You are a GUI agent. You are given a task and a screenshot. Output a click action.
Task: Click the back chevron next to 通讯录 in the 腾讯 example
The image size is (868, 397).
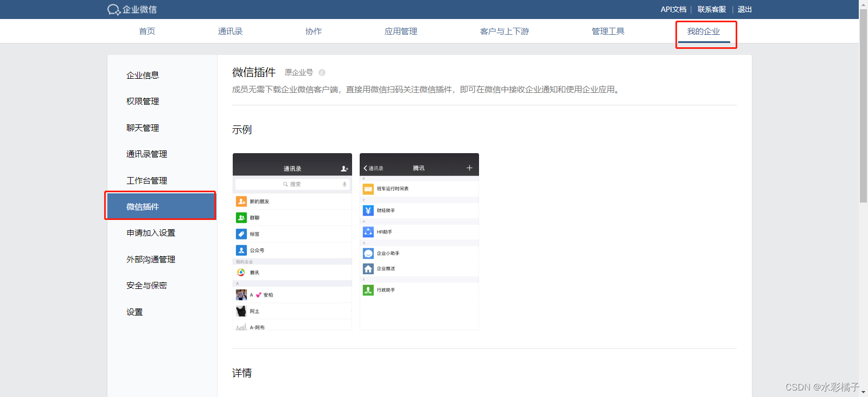[365, 168]
